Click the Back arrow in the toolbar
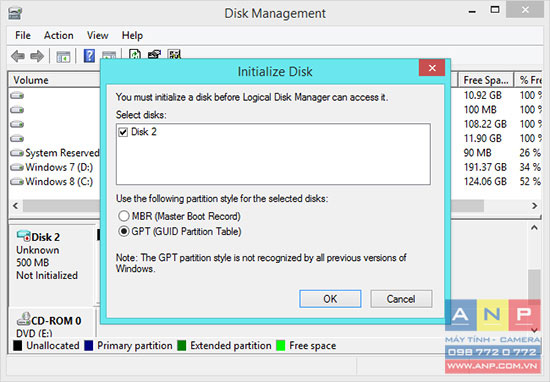This screenshot has width=550, height=382. [18, 56]
